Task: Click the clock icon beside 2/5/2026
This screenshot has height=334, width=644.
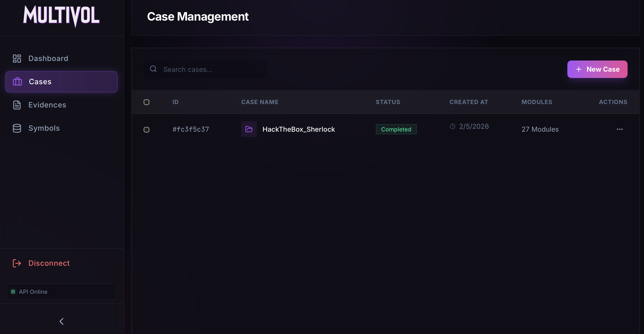Action: 452,126
